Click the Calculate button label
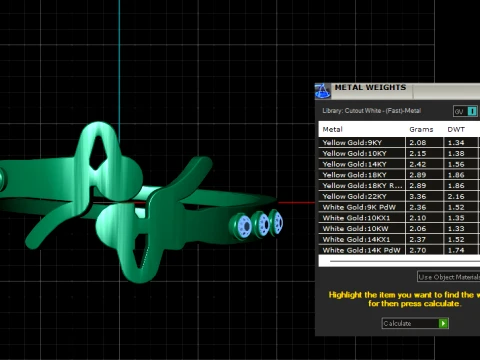 tap(397, 323)
